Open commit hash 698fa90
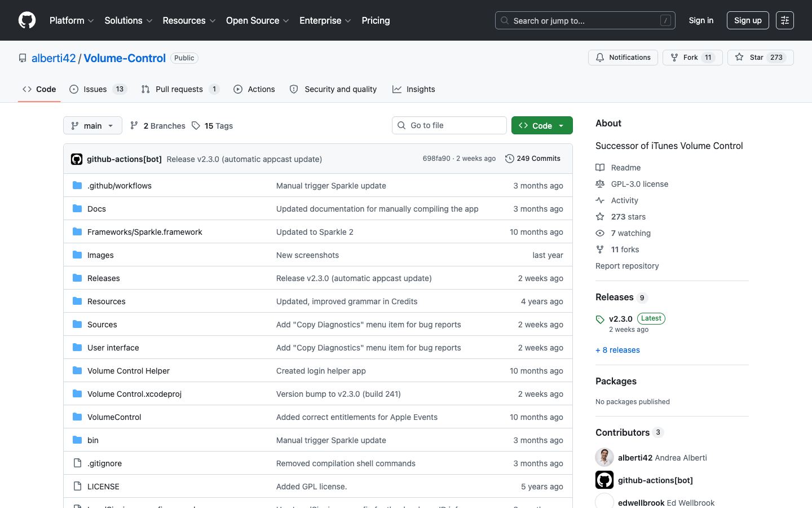 point(436,159)
